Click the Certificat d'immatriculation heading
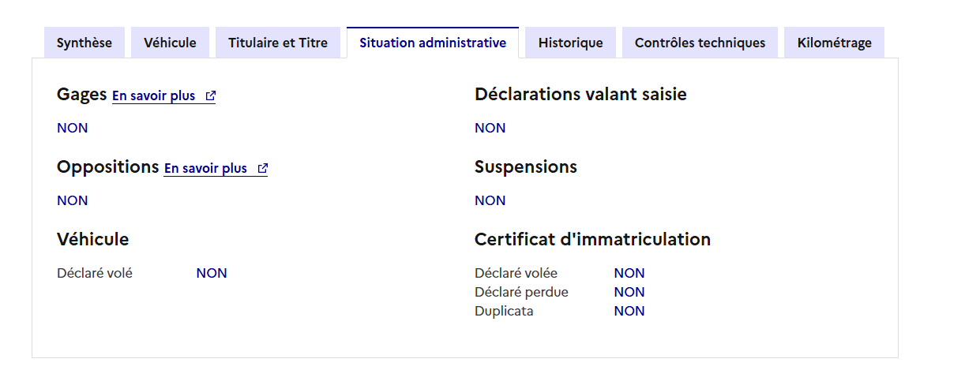 [592, 240]
